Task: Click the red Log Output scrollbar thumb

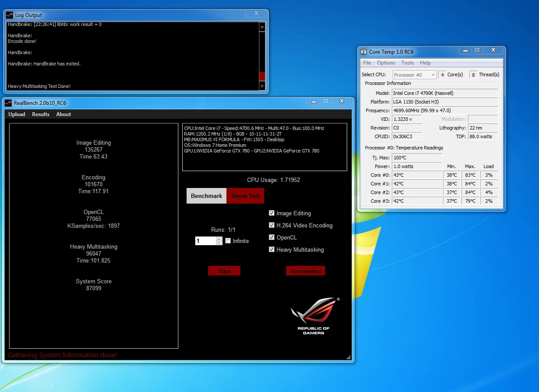Action: click(262, 76)
